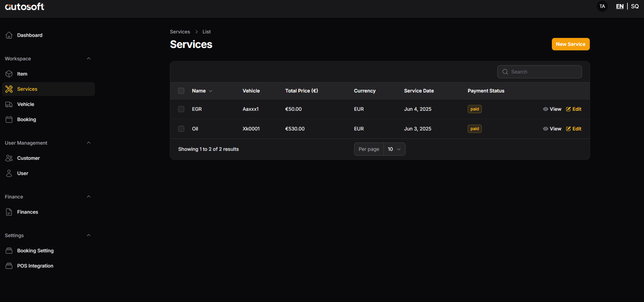Click the Finances document icon

9,212
